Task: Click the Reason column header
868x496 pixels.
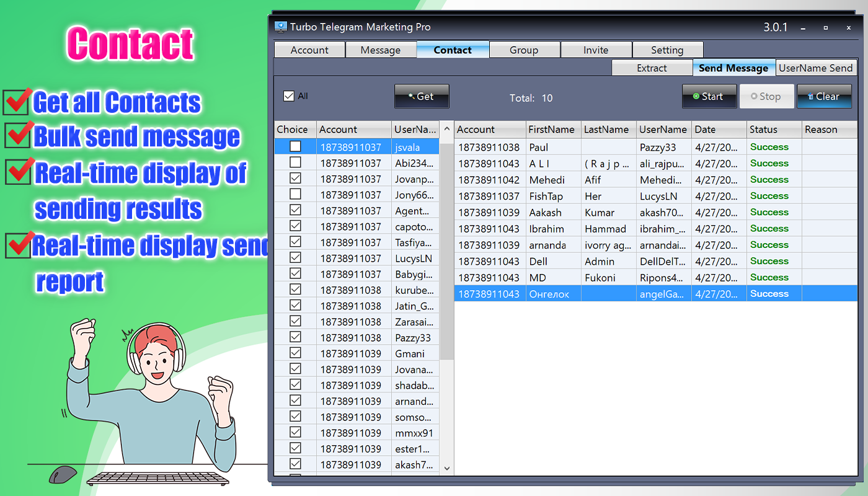Action: click(x=830, y=130)
